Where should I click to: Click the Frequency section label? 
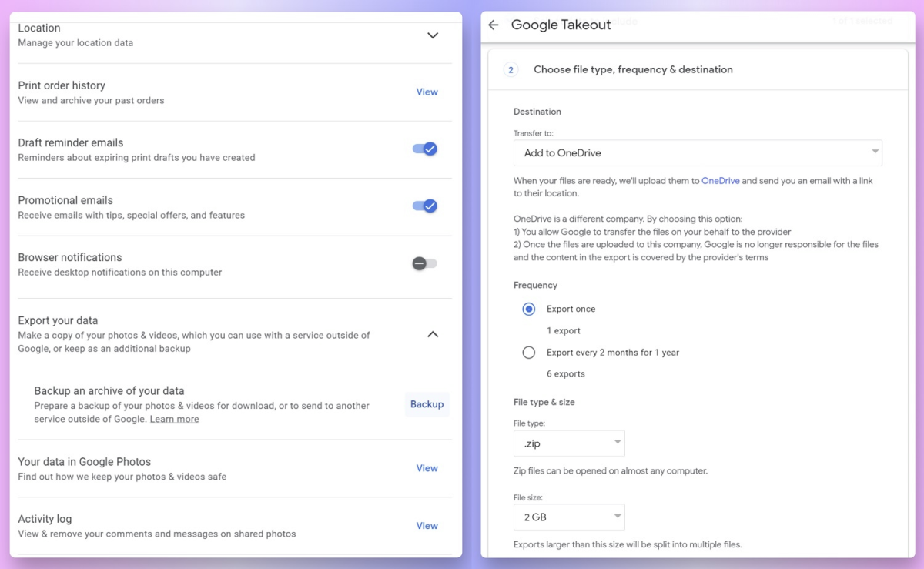pyautogui.click(x=535, y=285)
